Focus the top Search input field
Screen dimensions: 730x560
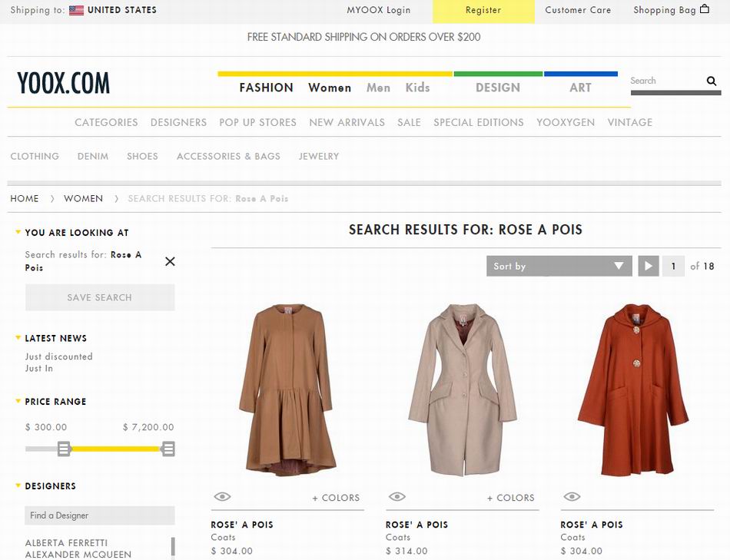pos(668,81)
